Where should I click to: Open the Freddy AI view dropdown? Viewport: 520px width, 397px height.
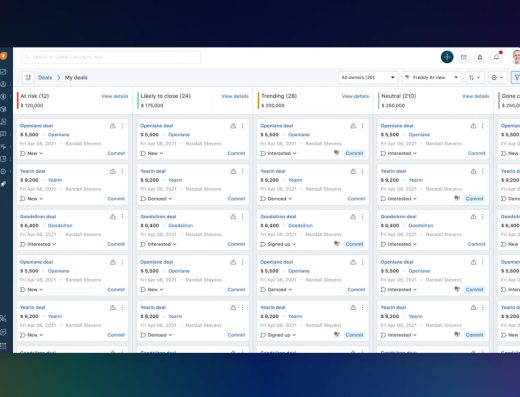[431, 77]
